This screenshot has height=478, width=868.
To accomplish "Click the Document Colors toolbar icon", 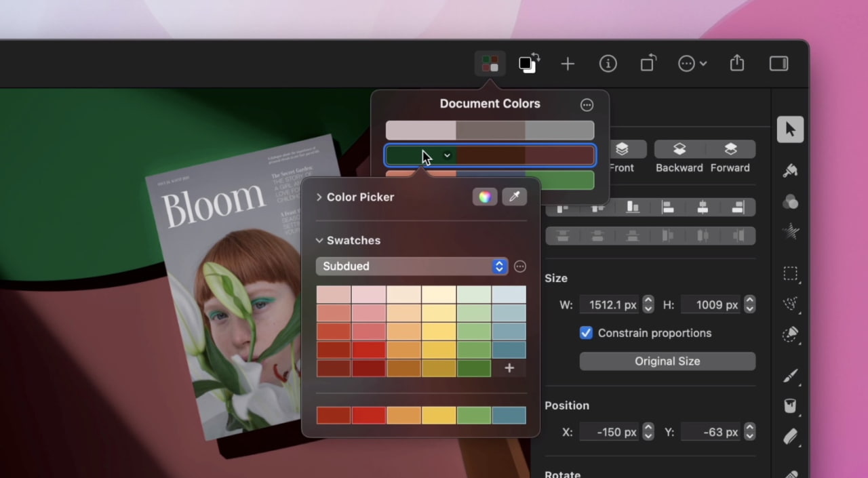I will pyautogui.click(x=490, y=63).
